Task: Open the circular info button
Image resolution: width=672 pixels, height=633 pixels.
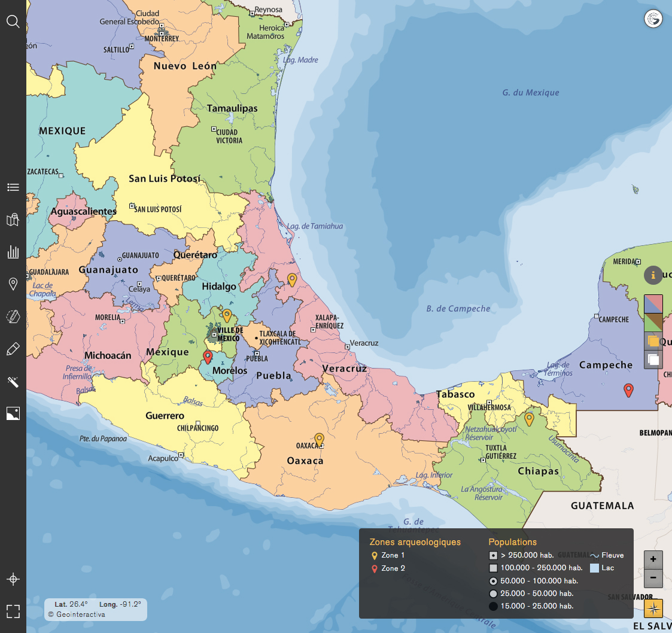Action: tap(653, 275)
